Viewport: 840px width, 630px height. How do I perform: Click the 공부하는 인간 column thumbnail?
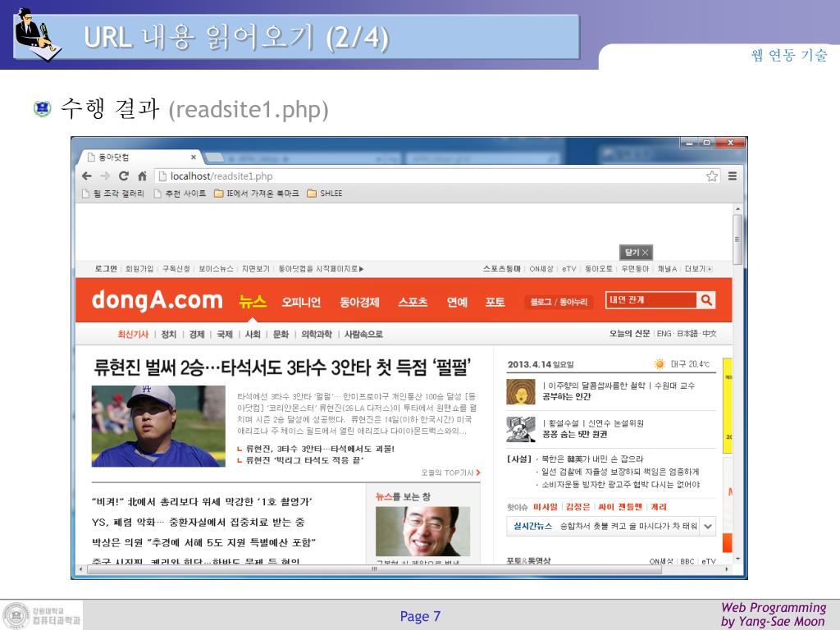point(521,391)
